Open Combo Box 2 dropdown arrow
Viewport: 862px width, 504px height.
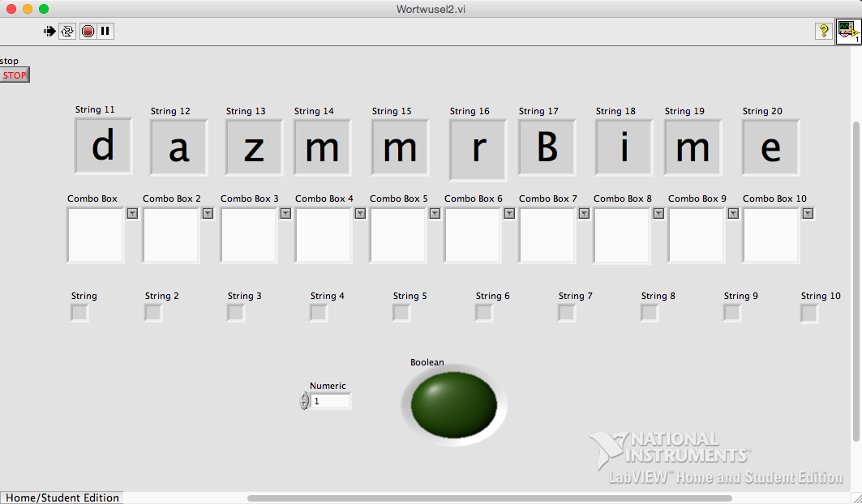208,213
